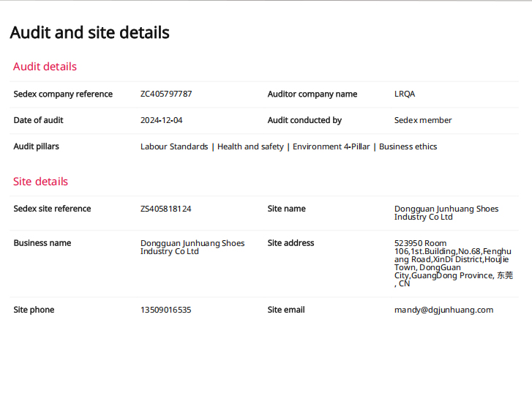Click the 'Labour Standards' audit pillar
The image size is (532, 402).
(x=174, y=146)
